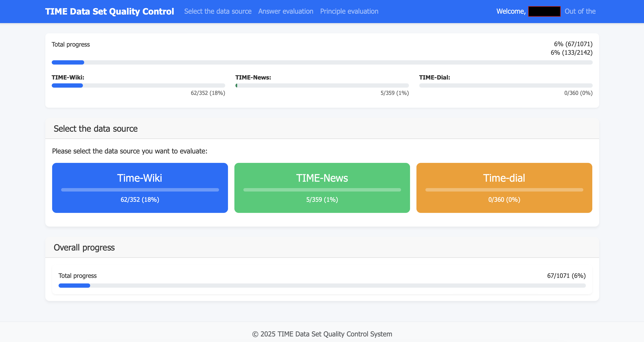Click the TIME Data Set Quality Control logo
The image size is (644, 342).
tap(109, 12)
